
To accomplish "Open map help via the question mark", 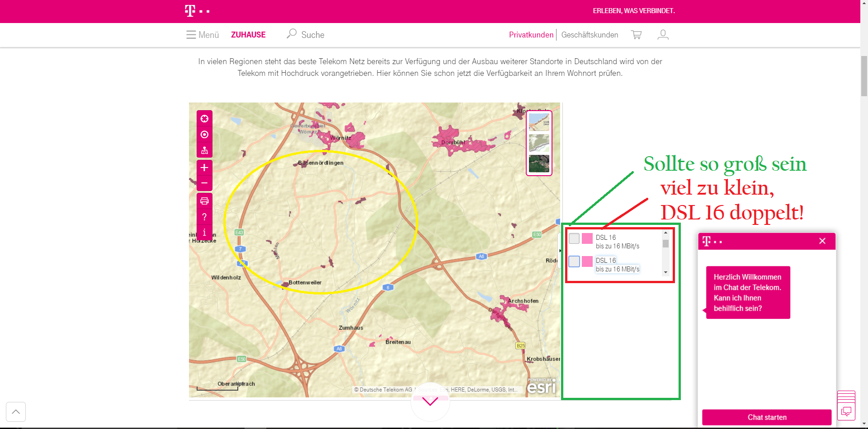I will tap(204, 217).
